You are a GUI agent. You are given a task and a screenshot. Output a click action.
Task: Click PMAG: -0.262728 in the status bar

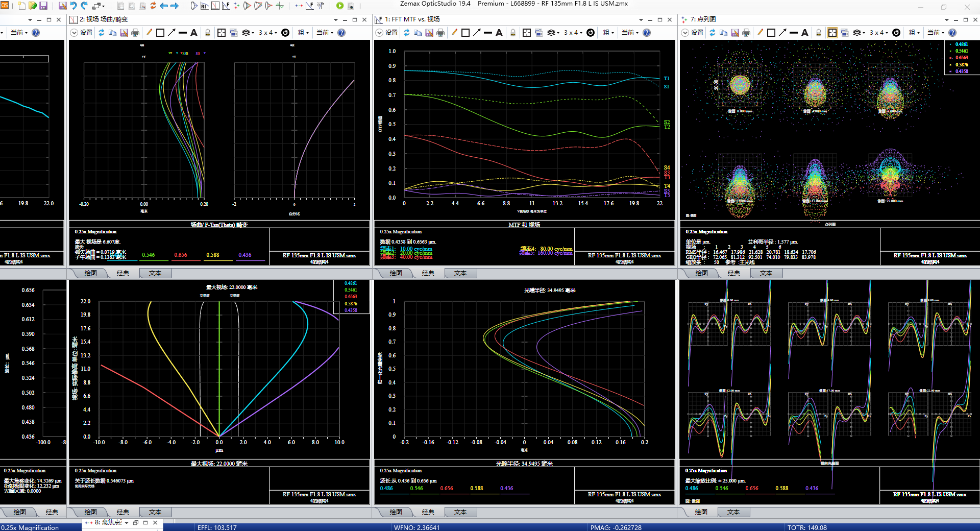pos(616,527)
